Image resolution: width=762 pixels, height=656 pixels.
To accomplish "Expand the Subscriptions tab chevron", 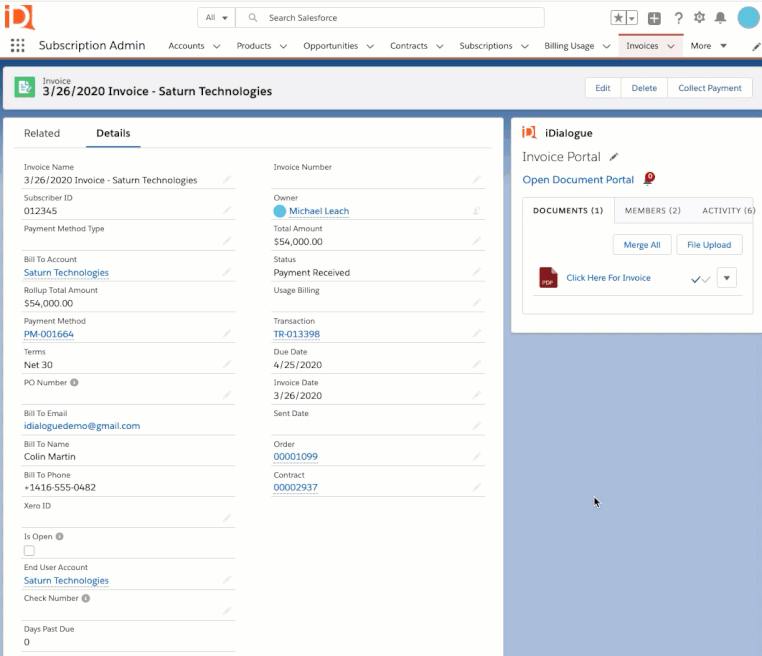I will [525, 46].
